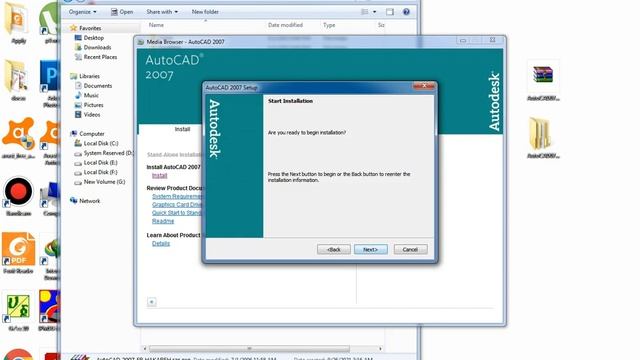Toggle the preview pane icon
Screen dimensions: 640x360
pyautogui.click(x=390, y=12)
